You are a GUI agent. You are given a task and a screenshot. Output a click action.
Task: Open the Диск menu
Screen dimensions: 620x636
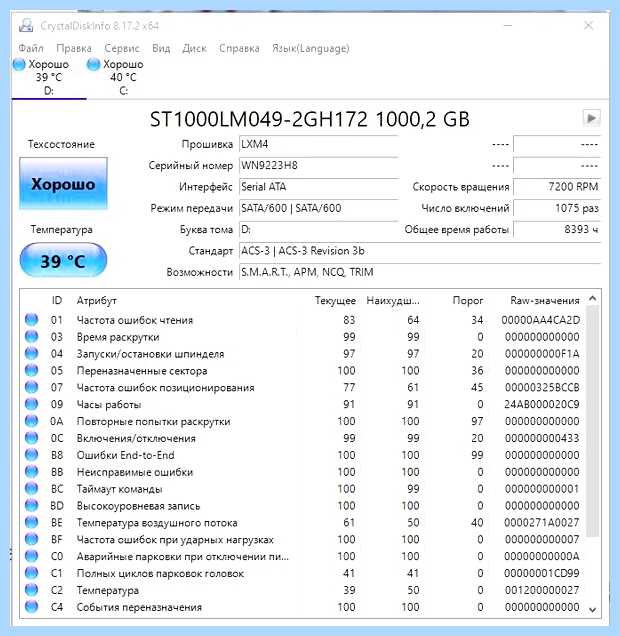point(194,48)
